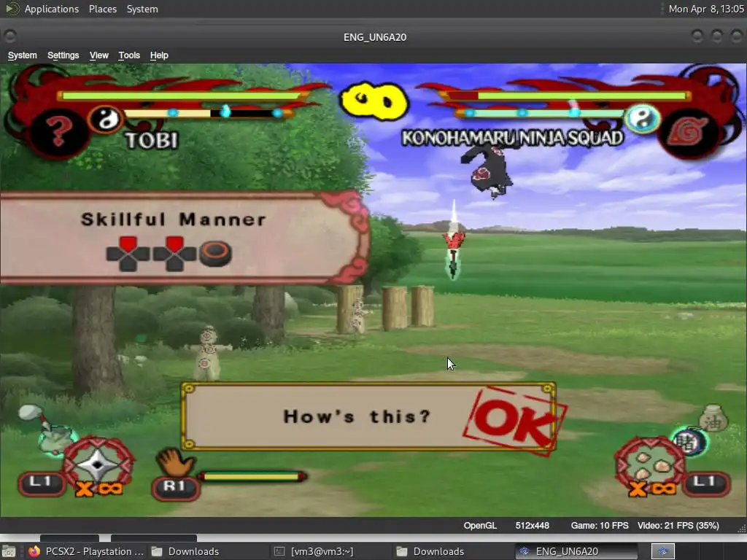Click the circle button icon in combo
747x560 pixels.
click(215, 254)
